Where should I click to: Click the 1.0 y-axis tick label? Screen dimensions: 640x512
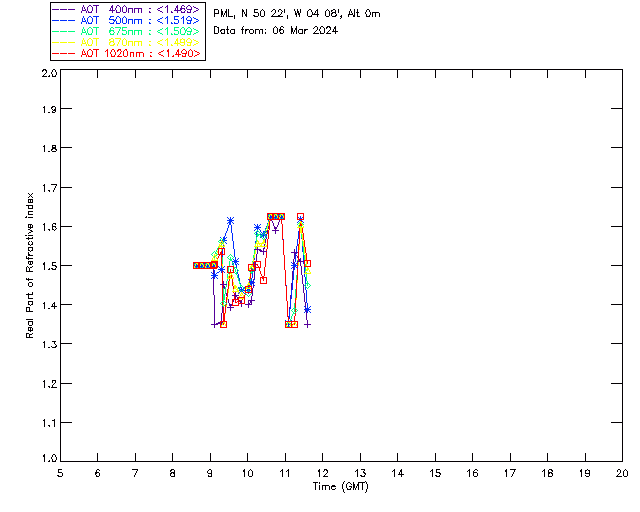(x=49, y=458)
